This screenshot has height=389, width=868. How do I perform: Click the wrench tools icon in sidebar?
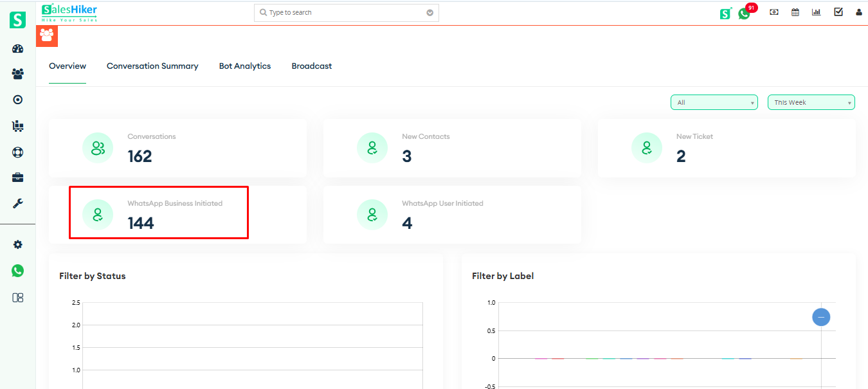pos(17,203)
